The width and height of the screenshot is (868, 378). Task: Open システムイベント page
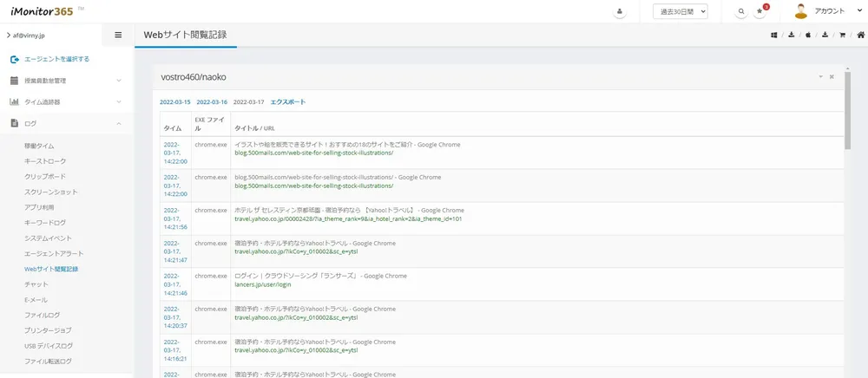(x=48, y=238)
